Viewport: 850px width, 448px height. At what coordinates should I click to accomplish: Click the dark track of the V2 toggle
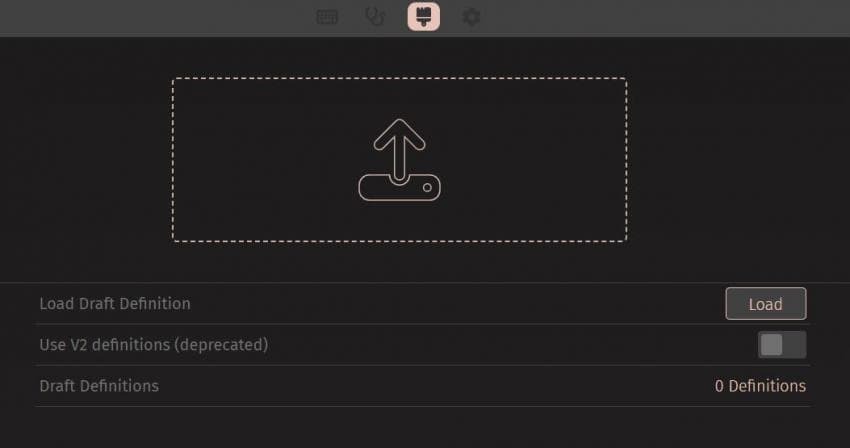795,345
